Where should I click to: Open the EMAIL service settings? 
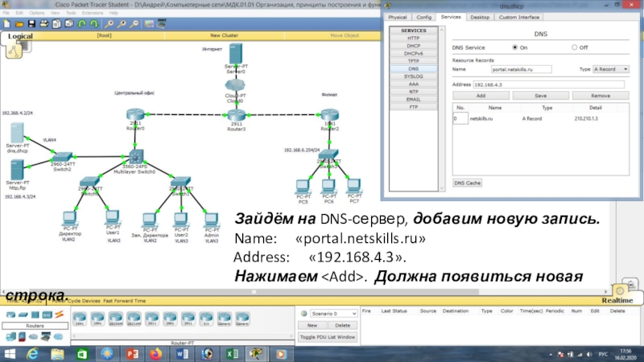click(x=413, y=99)
